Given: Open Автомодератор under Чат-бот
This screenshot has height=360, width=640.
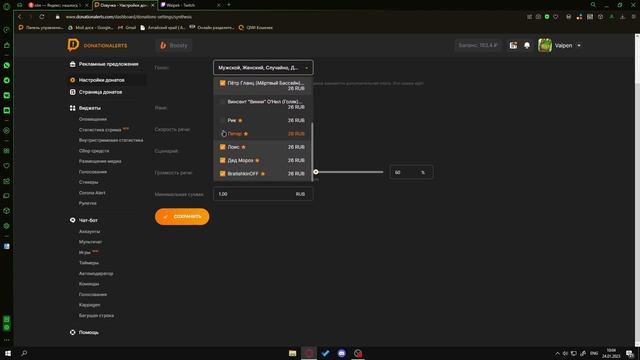Looking at the screenshot, I should (x=96, y=273).
